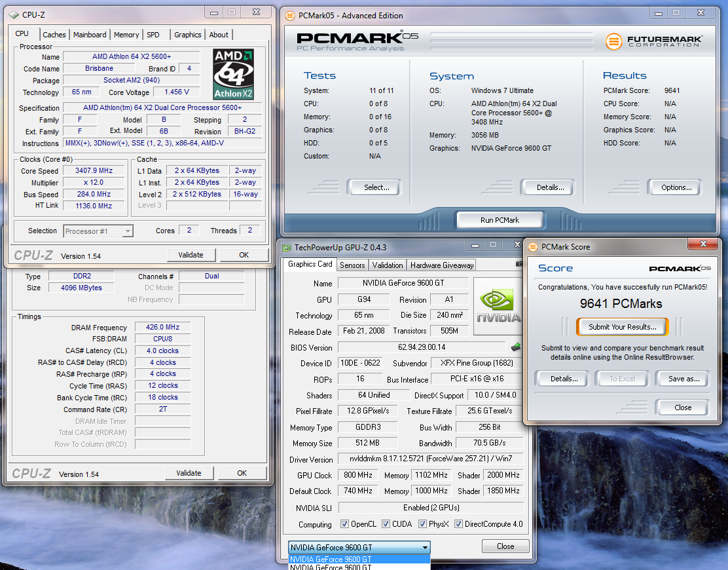Image resolution: width=728 pixels, height=570 pixels.
Task: Click the GPU-Z screenshot camera icon
Action: point(519,264)
